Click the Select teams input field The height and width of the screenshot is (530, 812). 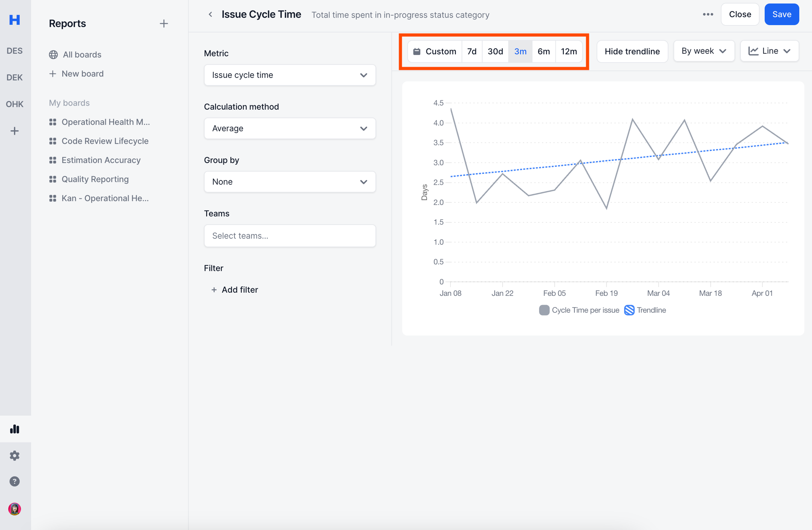pyautogui.click(x=290, y=236)
